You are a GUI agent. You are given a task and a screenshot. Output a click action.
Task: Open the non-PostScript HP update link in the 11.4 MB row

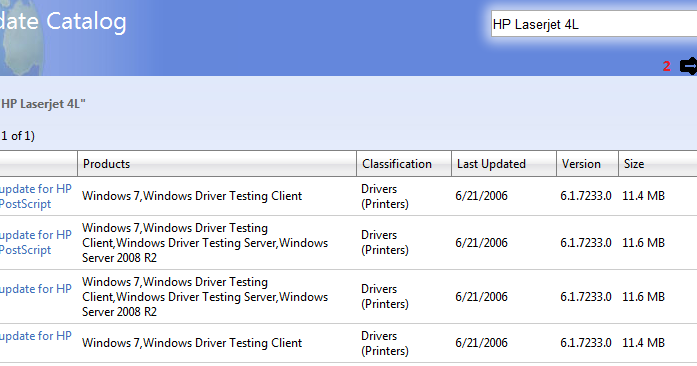click(36, 336)
